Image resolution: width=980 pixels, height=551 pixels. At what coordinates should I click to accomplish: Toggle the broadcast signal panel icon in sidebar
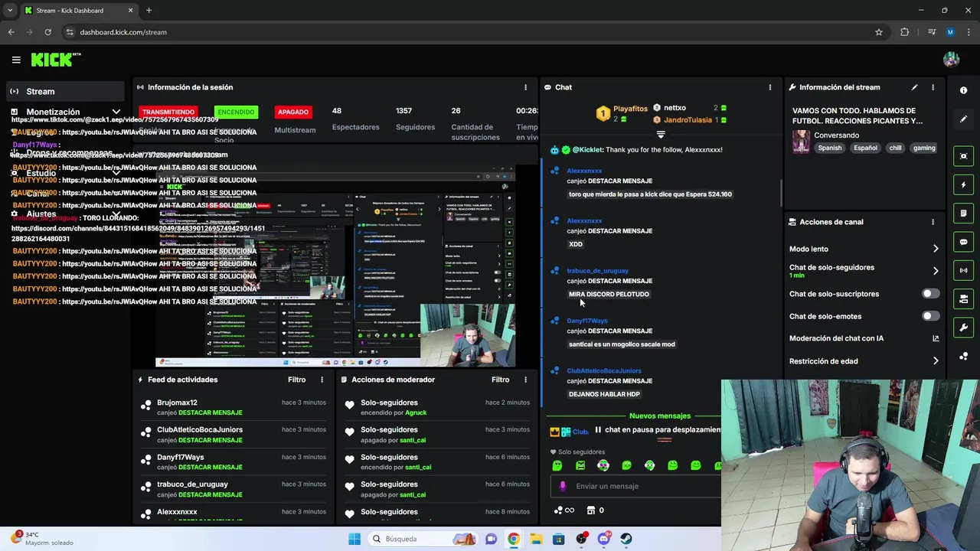[x=963, y=270]
